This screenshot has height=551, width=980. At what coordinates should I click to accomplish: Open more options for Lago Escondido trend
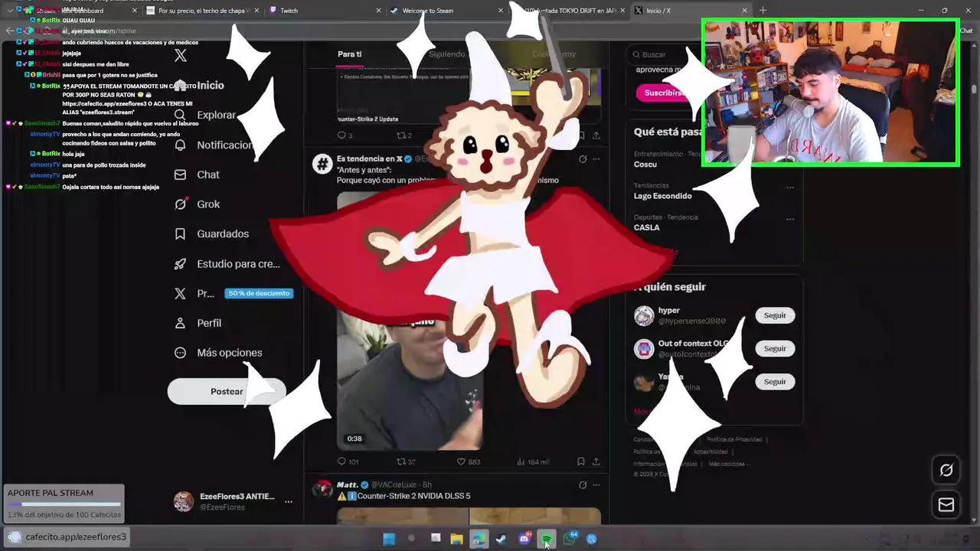[789, 187]
